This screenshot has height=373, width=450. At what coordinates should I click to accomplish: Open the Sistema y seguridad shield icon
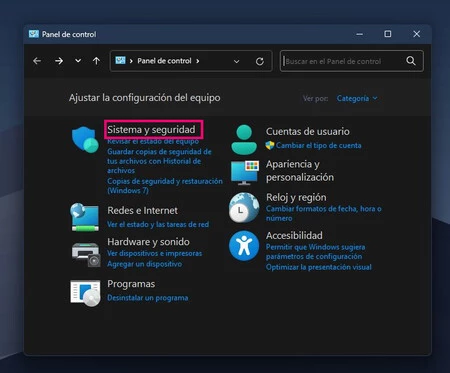[85, 139]
